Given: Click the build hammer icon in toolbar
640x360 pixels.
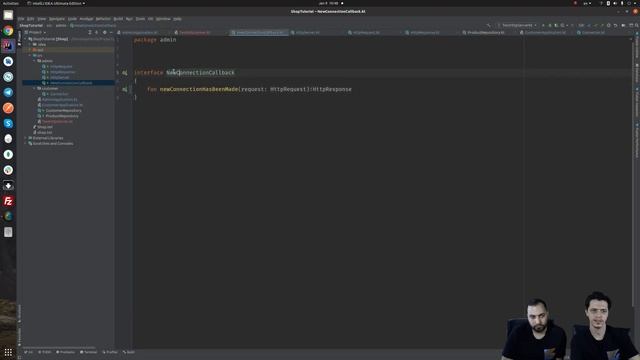Looking at the screenshot, I should coord(488,25).
